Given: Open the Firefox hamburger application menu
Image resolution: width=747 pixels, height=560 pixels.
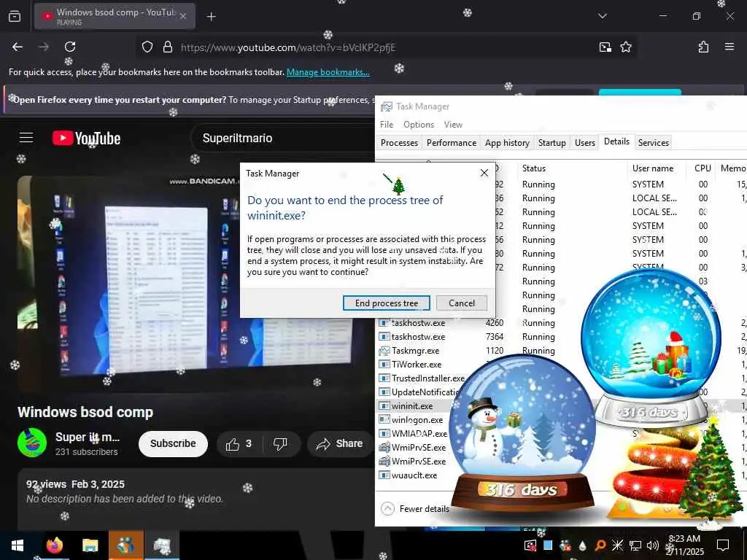Looking at the screenshot, I should click(x=729, y=47).
